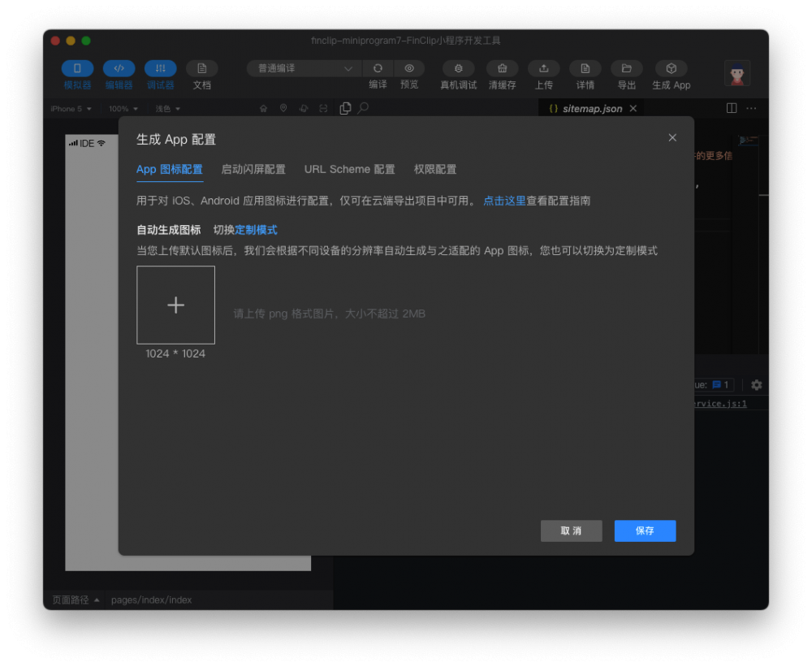Open the 文档 documentation icon

(201, 69)
